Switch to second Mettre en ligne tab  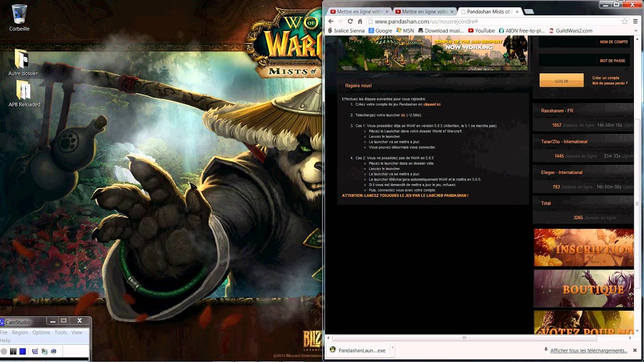(x=424, y=12)
